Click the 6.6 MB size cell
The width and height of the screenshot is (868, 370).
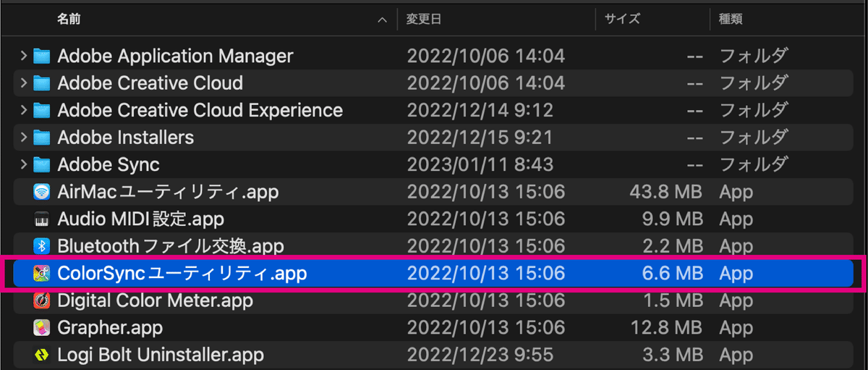pyautogui.click(x=673, y=274)
